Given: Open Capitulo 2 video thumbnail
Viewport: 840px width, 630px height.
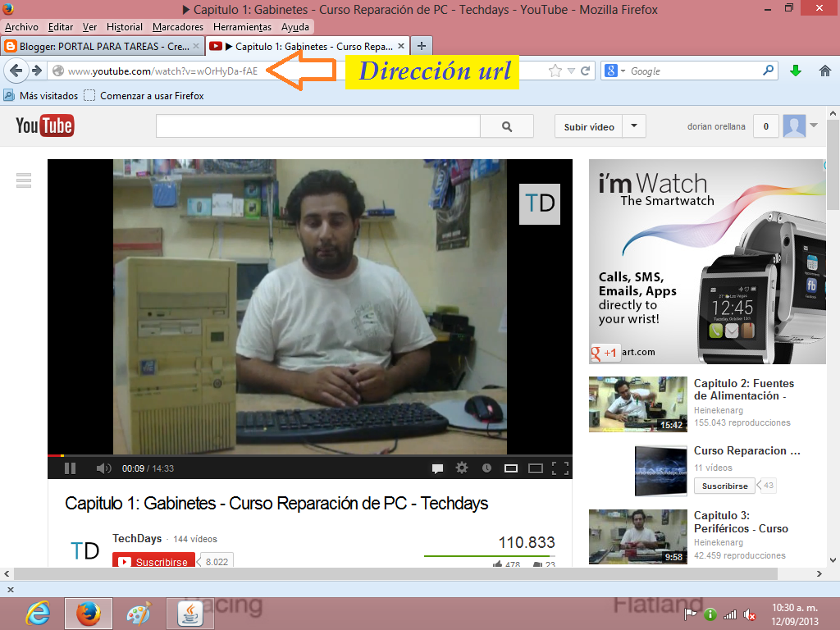Looking at the screenshot, I should (x=637, y=404).
